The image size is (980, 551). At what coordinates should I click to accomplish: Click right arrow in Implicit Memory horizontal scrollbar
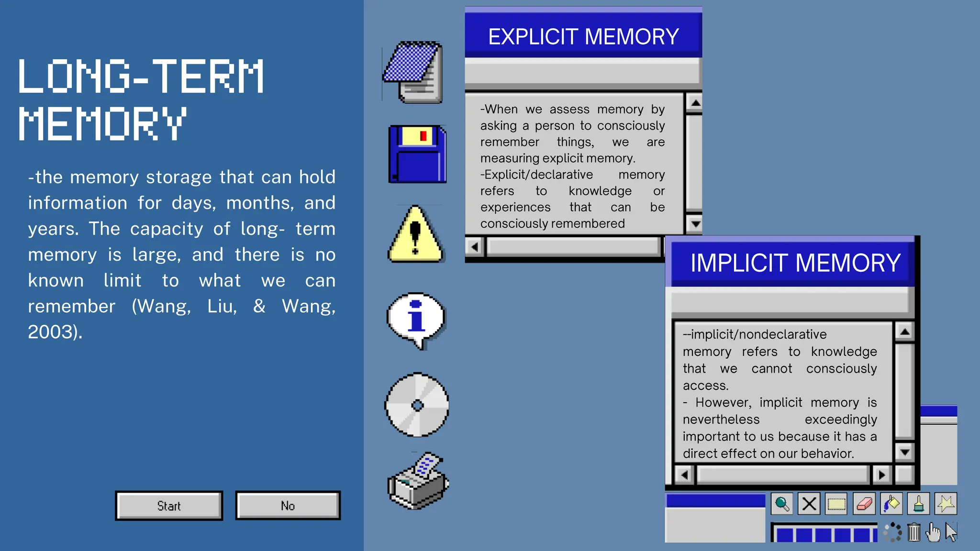(881, 475)
